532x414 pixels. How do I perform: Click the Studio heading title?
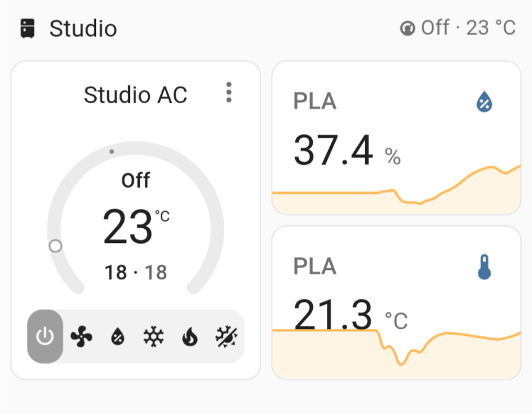[83, 28]
